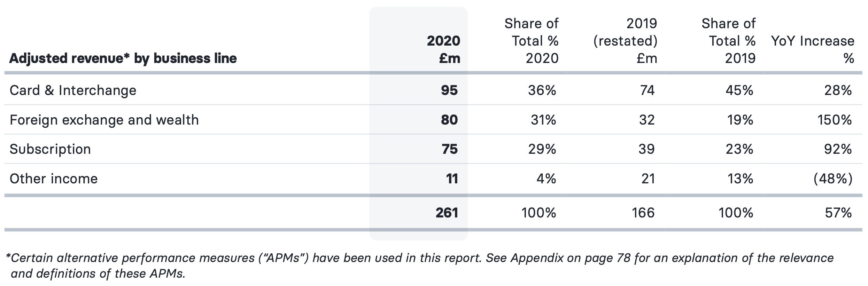This screenshot has height=286, width=868.
Task: Click the Subscription 2019 value 39
Action: [x=647, y=149]
